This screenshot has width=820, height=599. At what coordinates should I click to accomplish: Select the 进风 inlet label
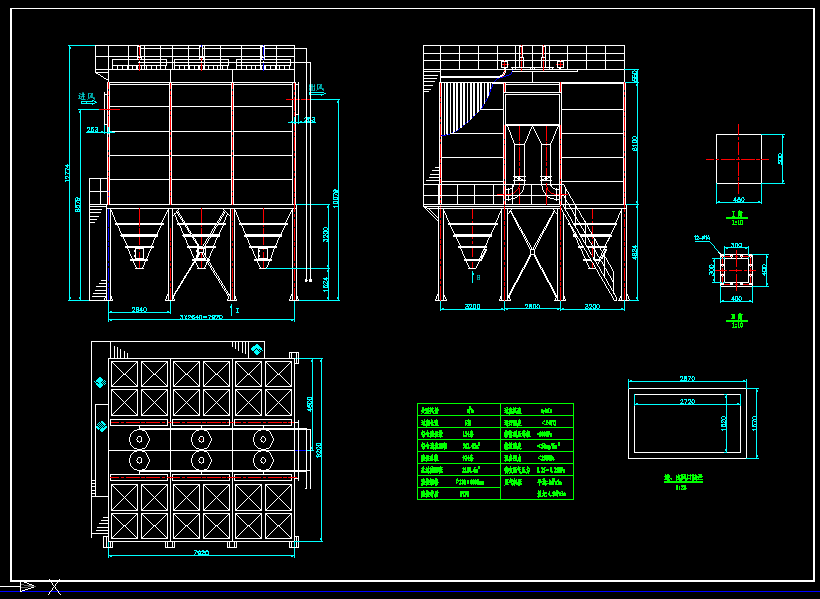(86, 97)
